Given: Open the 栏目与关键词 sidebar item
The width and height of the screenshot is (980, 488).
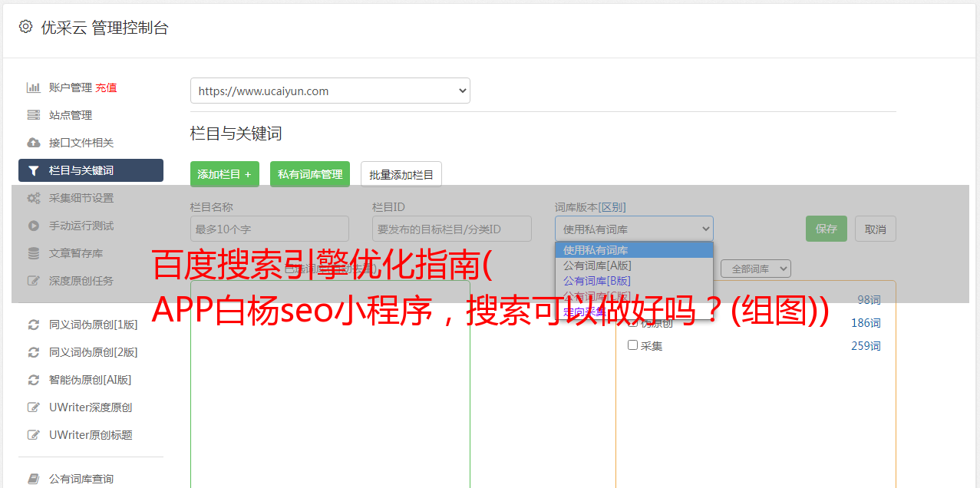Looking at the screenshot, I should (x=91, y=170).
